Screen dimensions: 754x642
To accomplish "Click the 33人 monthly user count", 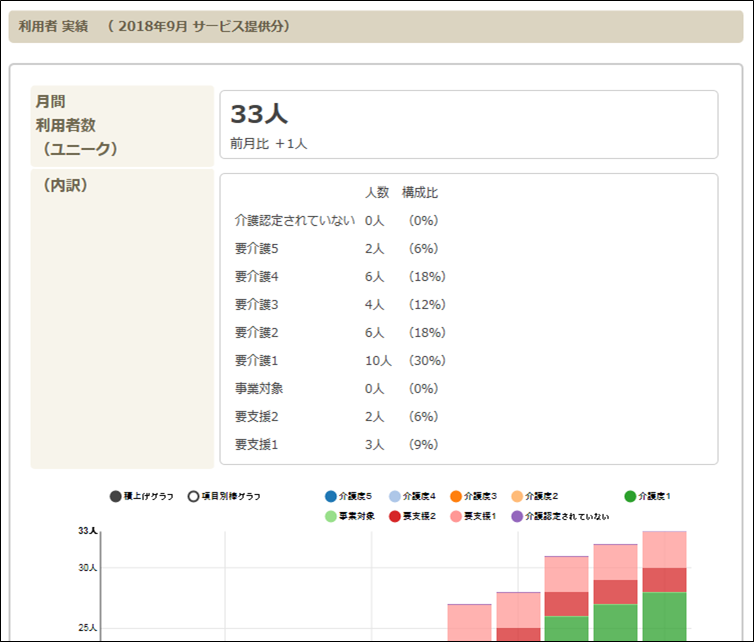I will (x=259, y=114).
